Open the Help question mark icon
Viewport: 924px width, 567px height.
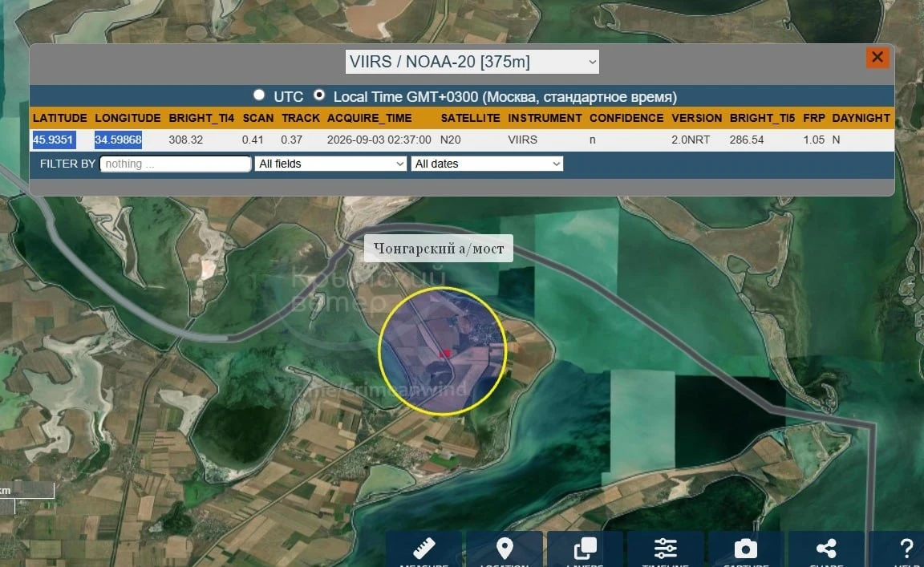[x=906, y=549]
